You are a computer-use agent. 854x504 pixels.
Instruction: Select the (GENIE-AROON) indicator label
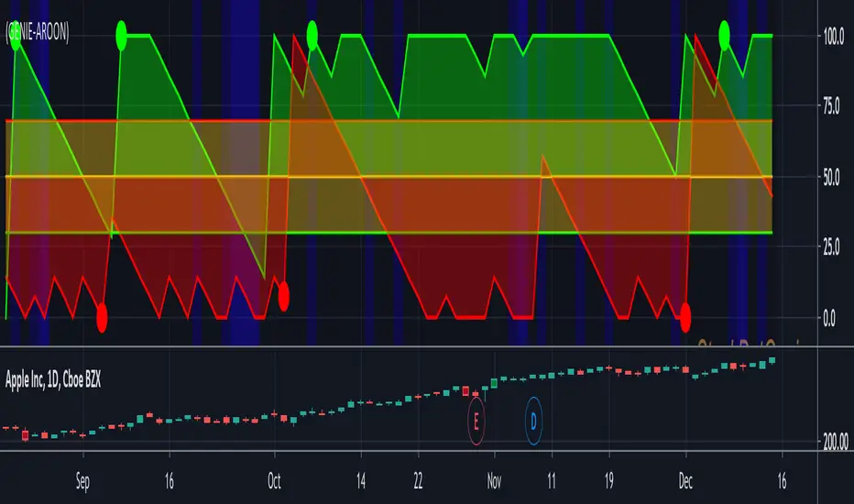tap(38, 33)
